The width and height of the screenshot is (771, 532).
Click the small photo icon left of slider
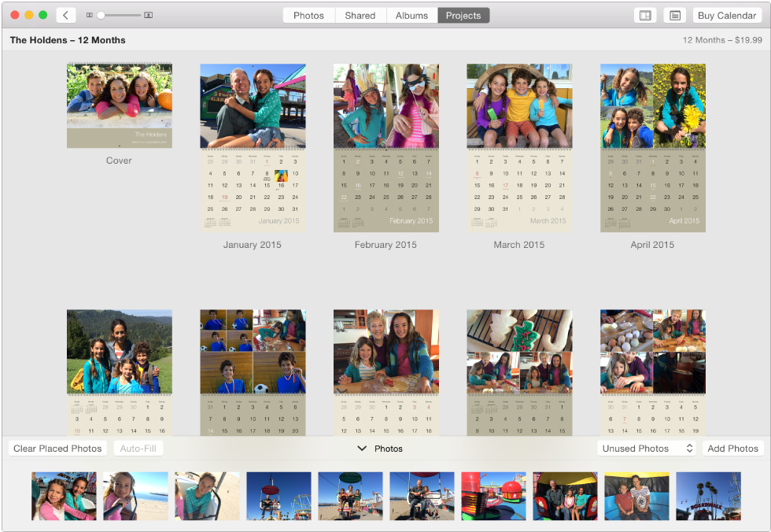[x=90, y=15]
